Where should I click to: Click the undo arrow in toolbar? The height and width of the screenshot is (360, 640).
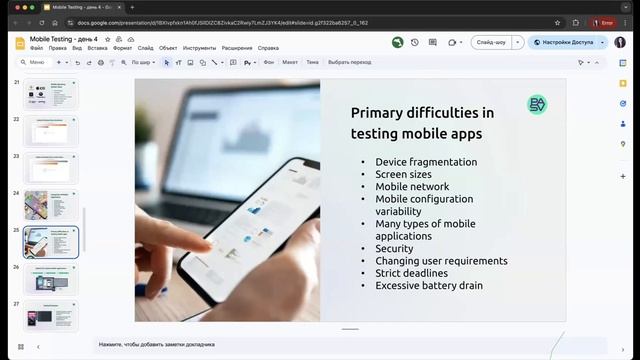click(78, 62)
